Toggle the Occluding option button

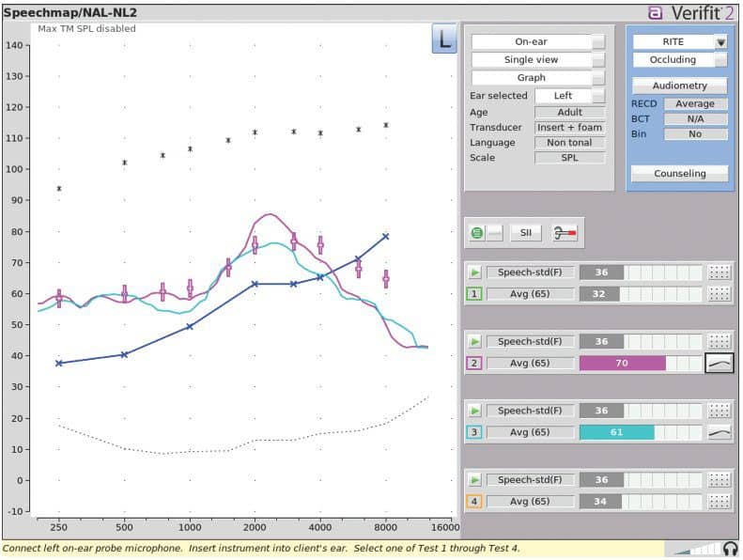click(720, 60)
